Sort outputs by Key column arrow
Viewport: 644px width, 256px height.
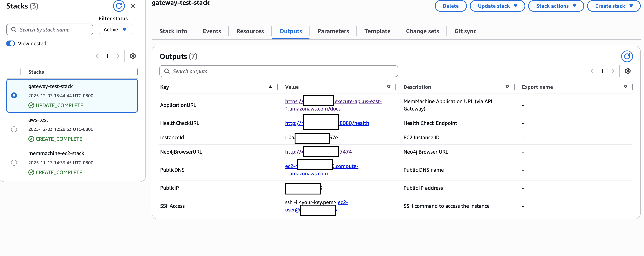[x=270, y=87]
